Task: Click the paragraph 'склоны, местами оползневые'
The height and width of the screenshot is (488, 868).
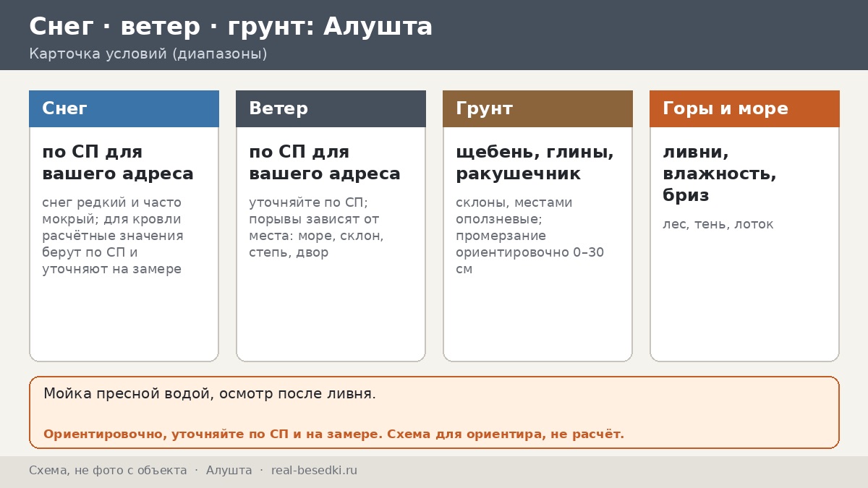Action: click(529, 236)
